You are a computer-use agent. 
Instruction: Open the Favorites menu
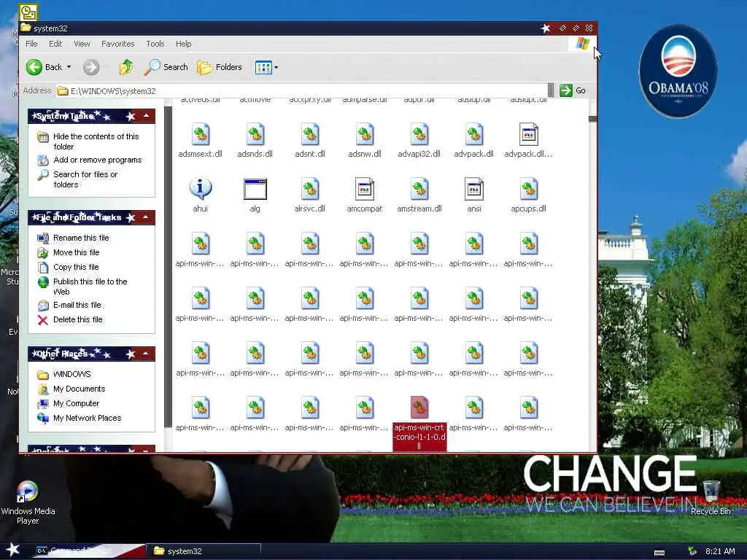[117, 44]
